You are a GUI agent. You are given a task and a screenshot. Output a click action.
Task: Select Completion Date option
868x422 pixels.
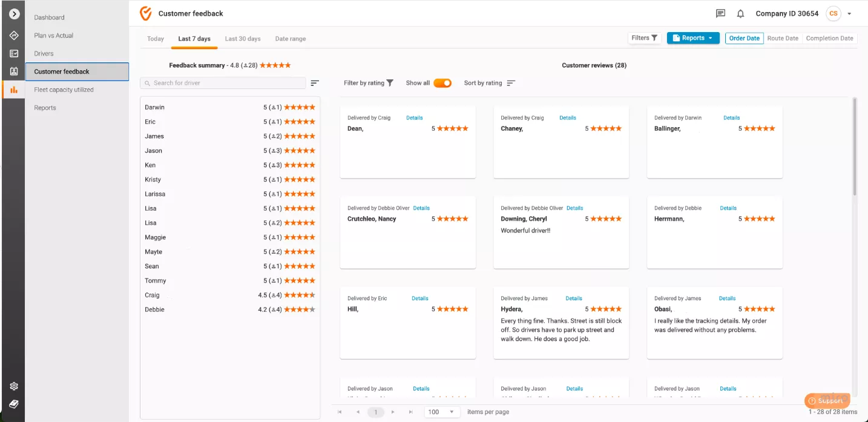tap(830, 38)
